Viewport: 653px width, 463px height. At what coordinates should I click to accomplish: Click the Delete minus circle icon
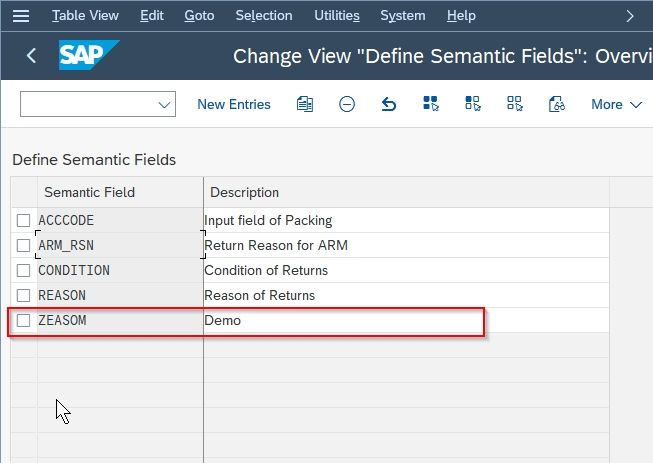[347, 104]
